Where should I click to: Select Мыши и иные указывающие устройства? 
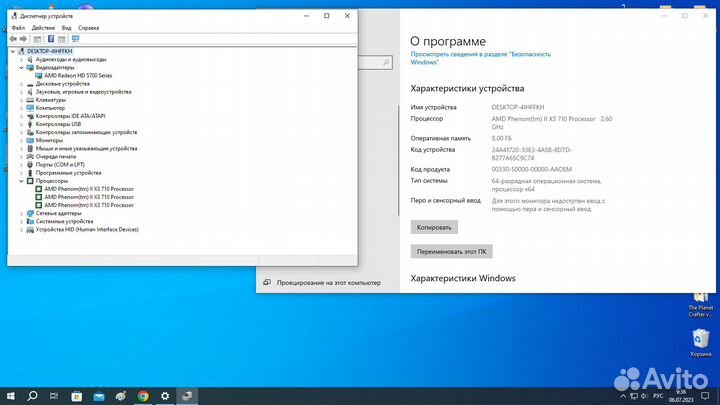point(86,149)
